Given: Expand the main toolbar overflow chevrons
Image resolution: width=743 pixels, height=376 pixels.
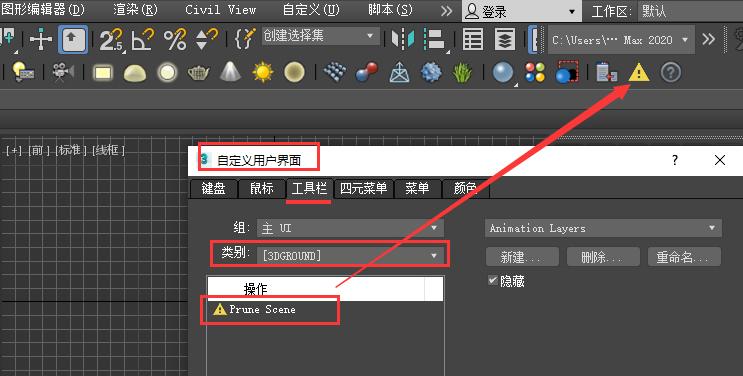Looking at the screenshot, I should (708, 39).
